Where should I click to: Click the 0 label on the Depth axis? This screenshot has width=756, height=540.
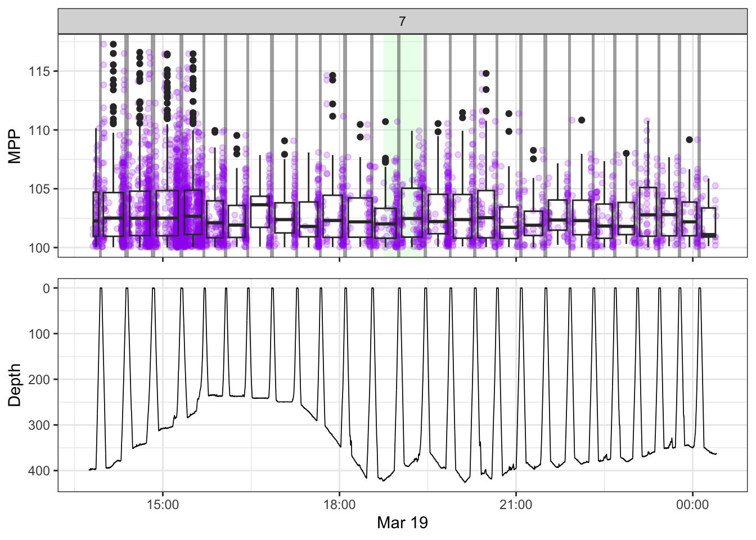coord(47,288)
